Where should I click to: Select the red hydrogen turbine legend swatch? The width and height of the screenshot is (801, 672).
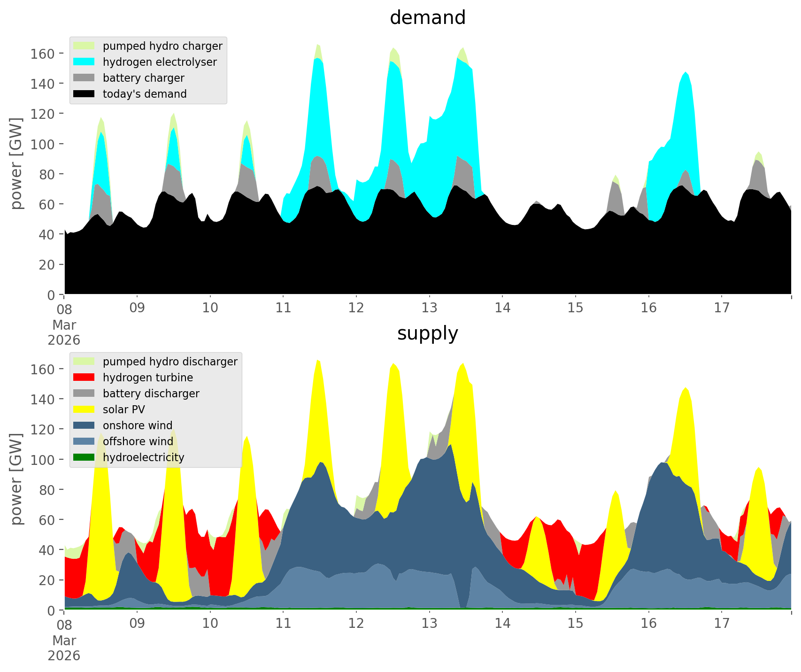pyautogui.click(x=84, y=378)
